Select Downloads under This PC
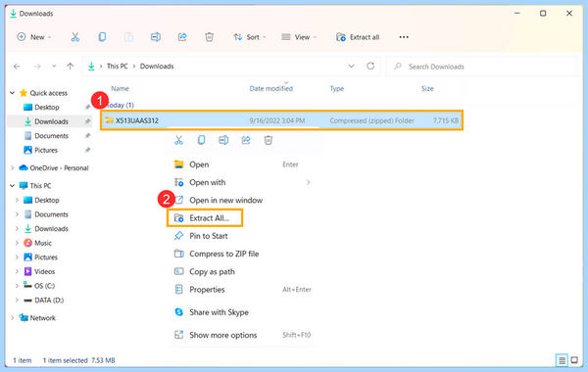Screen dimensions: 588x372 (x=51, y=228)
